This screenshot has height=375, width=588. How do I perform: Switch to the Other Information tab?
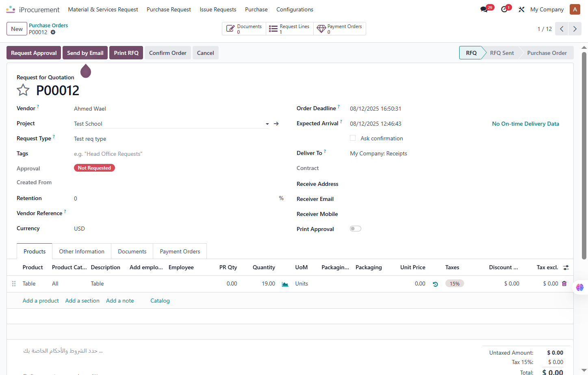tap(82, 251)
